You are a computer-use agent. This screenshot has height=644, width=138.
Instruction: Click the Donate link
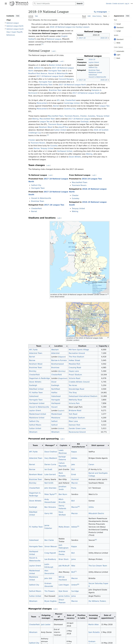point(109,4)
